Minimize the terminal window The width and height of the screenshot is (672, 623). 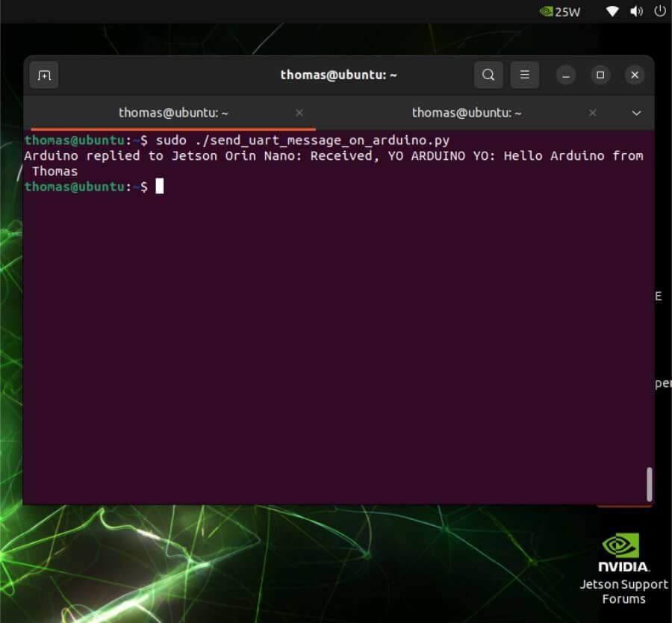tap(566, 75)
